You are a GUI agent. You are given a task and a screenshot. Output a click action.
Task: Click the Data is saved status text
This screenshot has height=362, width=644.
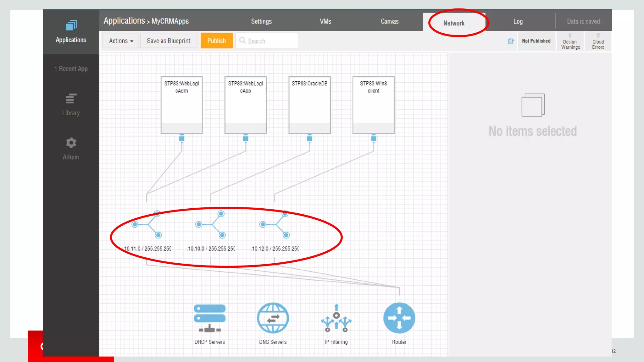click(584, 21)
